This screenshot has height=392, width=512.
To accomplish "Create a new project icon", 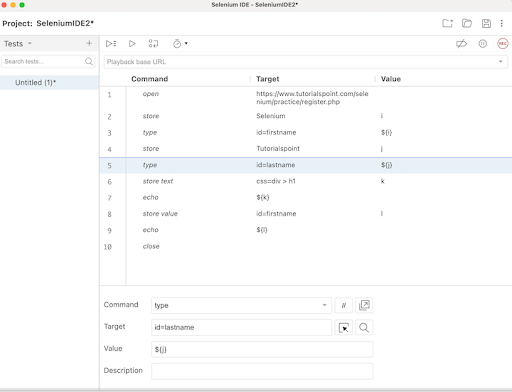I will 447,23.
